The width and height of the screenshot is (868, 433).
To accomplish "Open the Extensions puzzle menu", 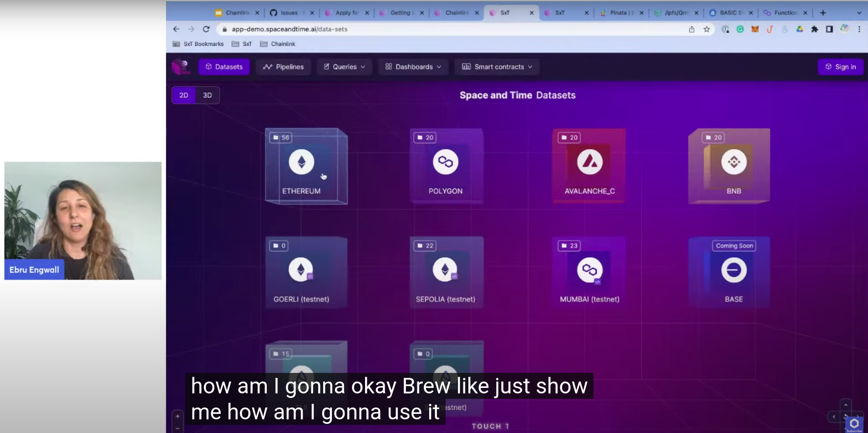I will tap(815, 29).
